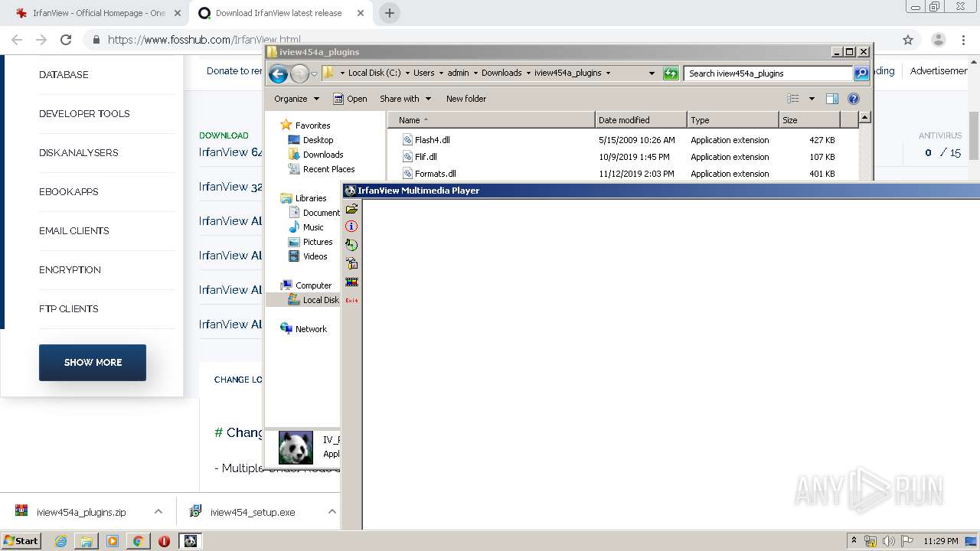Click the red Exit button in Multimedia Player
Image resolution: width=980 pixels, height=551 pixels.
(351, 300)
